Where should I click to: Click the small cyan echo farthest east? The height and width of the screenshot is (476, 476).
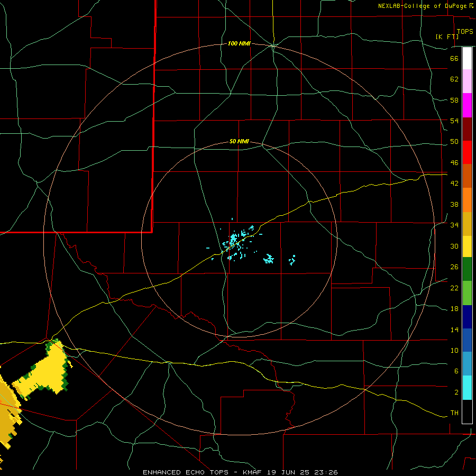[292, 260]
